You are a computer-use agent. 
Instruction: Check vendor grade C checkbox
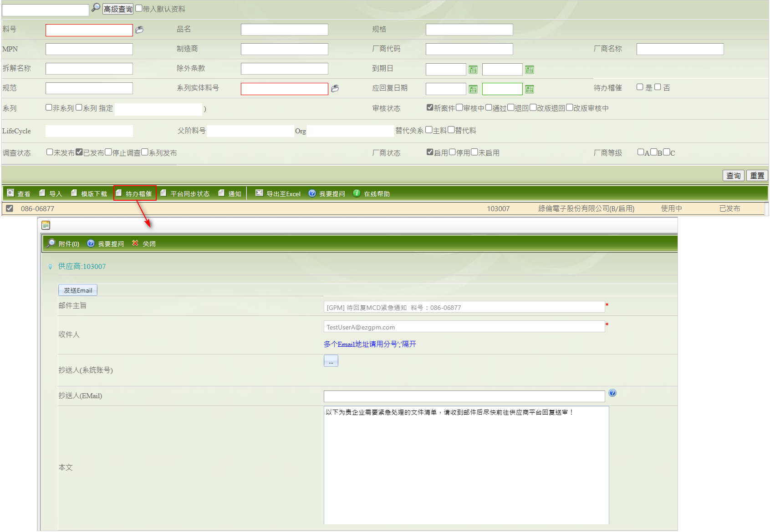[667, 152]
